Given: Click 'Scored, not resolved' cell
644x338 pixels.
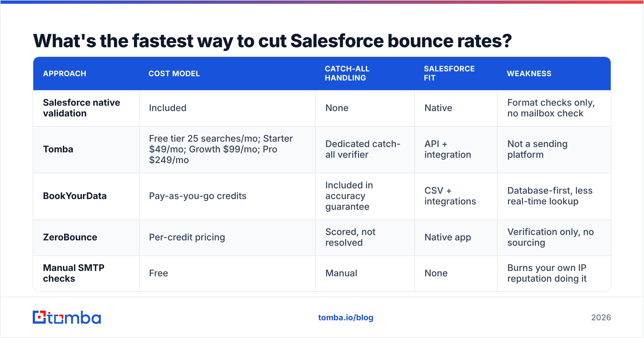Looking at the screenshot, I should (x=350, y=237).
